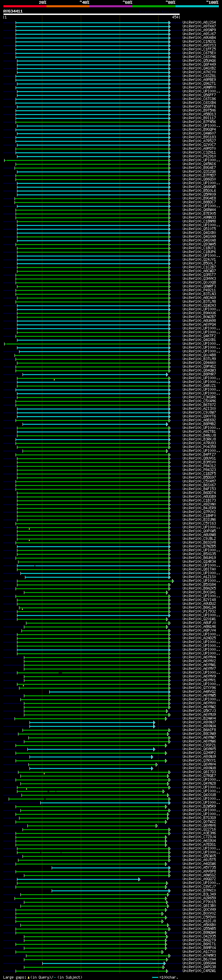Open hit UniRef100_C1FFZ5
The height and width of the screenshot is (980, 222).
[x=199, y=49]
